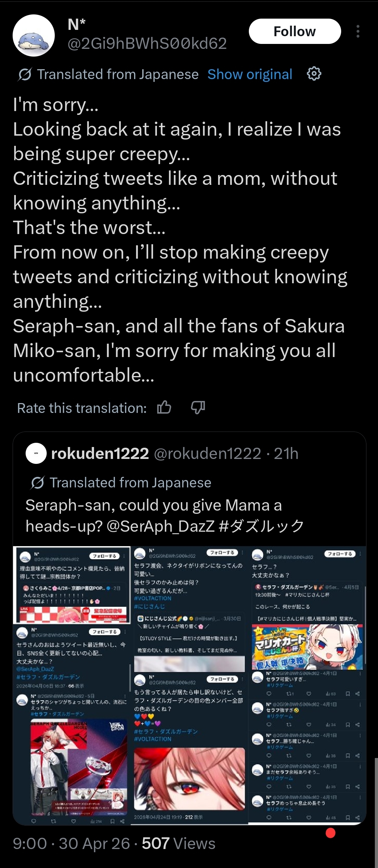Open right Mario Kart screenshot collage image

(x=307, y=685)
